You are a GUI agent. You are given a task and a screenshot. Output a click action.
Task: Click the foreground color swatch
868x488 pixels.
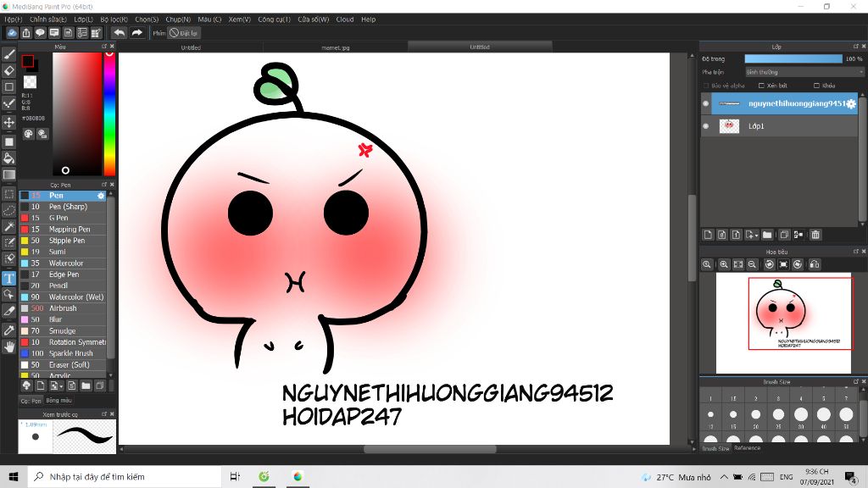pyautogui.click(x=27, y=61)
